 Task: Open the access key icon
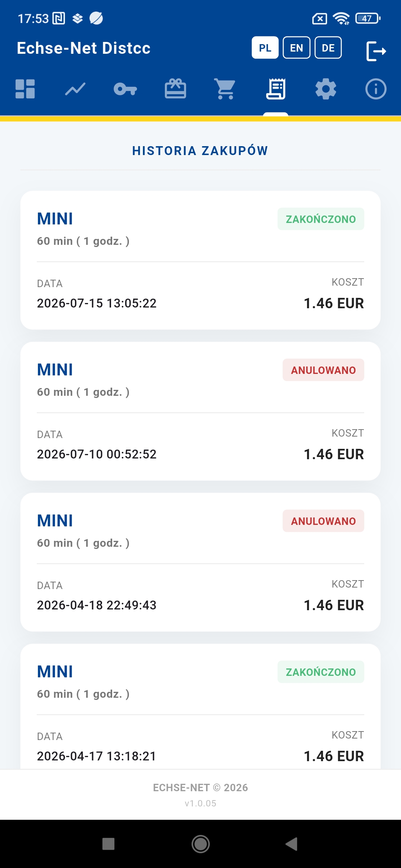click(x=125, y=89)
